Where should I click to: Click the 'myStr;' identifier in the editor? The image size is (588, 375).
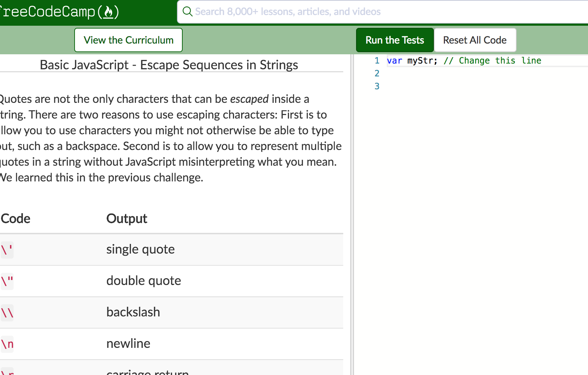pyautogui.click(x=422, y=61)
